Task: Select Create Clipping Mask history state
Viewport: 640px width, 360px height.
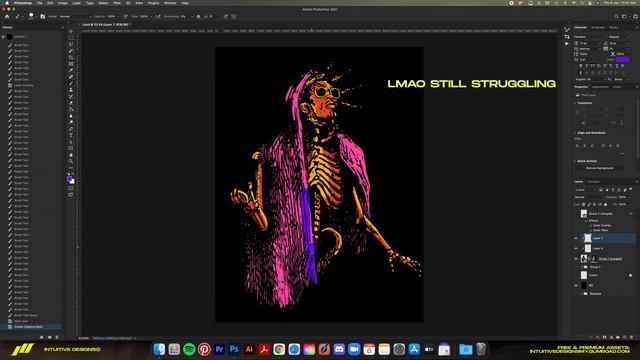Action: click(31, 327)
